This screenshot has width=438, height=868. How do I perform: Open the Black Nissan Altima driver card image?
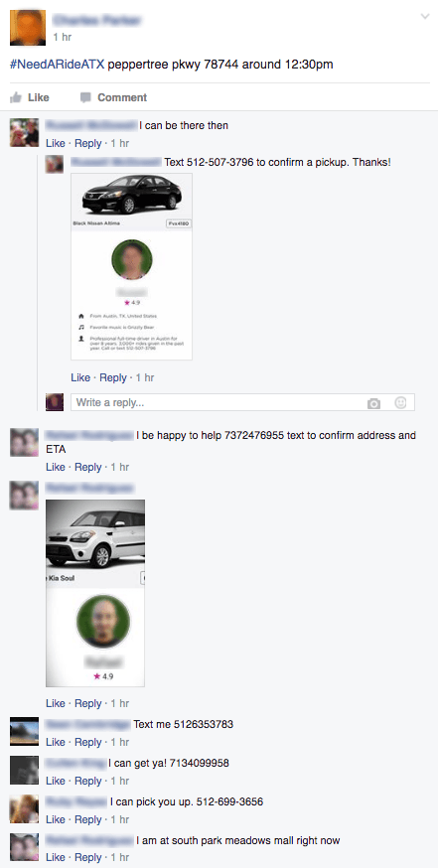point(132,267)
